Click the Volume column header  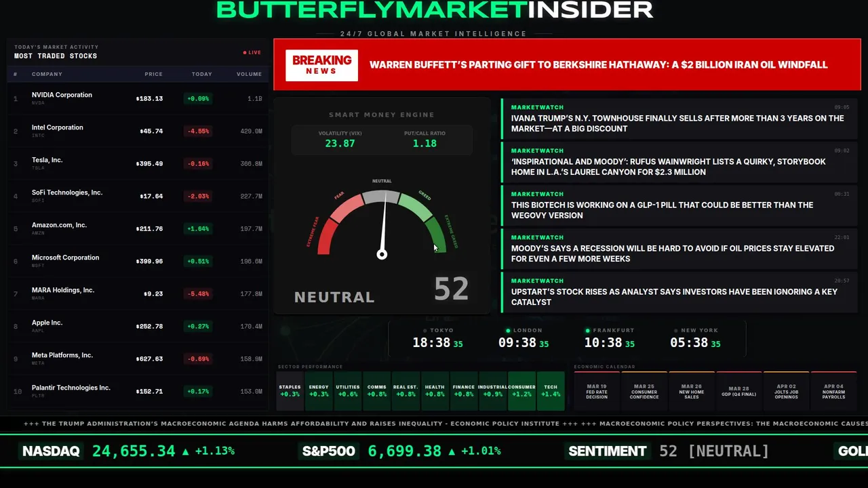click(249, 74)
